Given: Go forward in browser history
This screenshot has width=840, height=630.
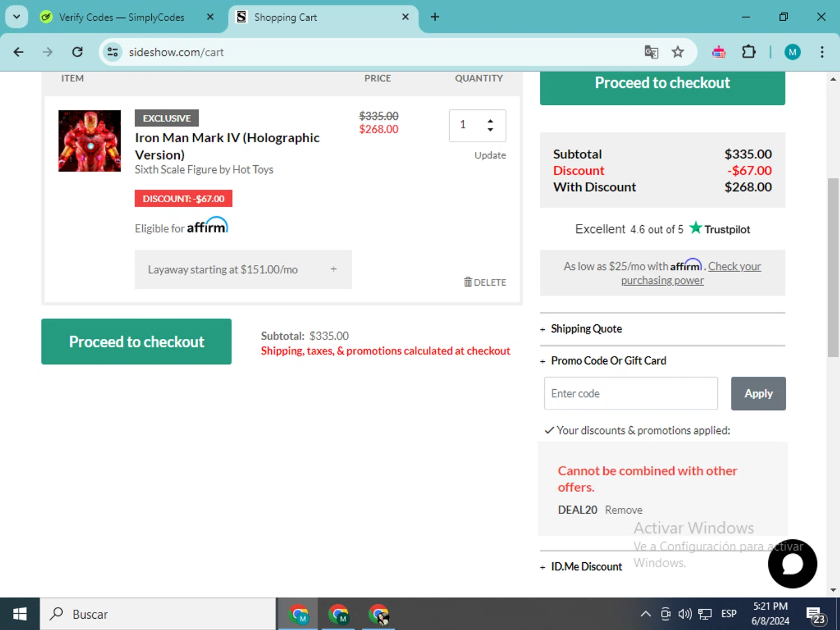Looking at the screenshot, I should click(x=48, y=52).
